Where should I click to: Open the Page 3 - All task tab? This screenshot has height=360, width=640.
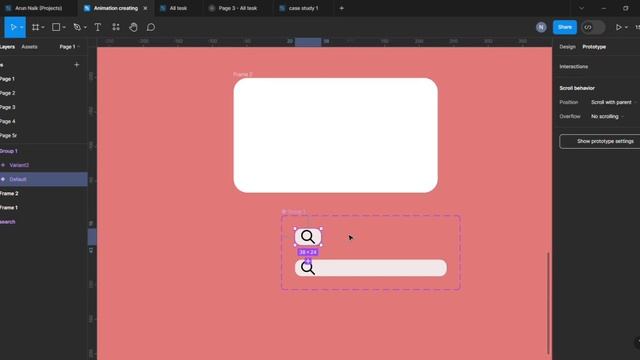238,8
